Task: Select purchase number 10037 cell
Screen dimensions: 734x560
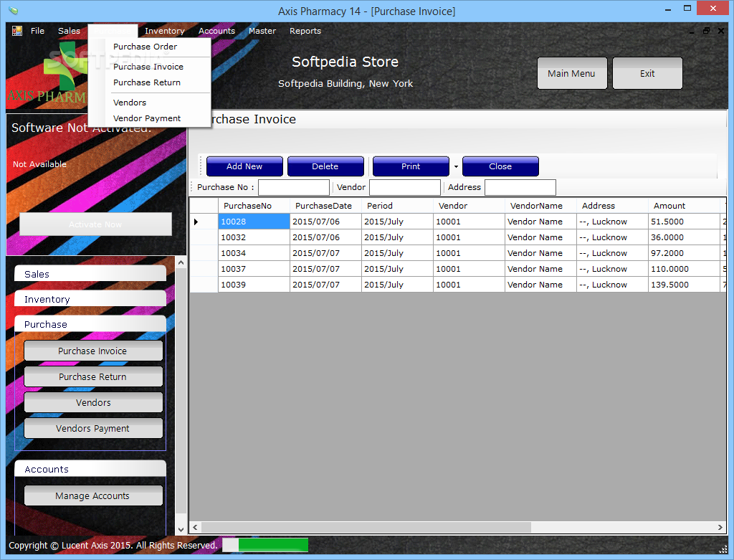Action: [x=254, y=269]
